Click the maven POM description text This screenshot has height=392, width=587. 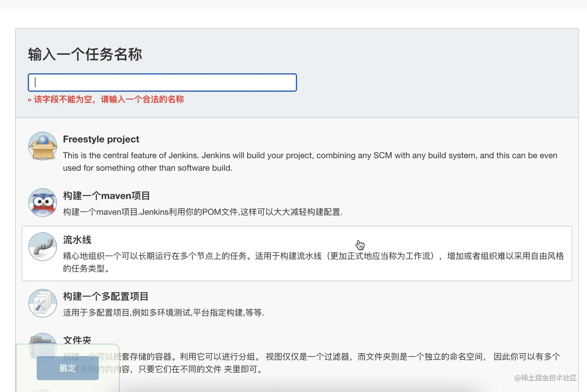(x=203, y=212)
